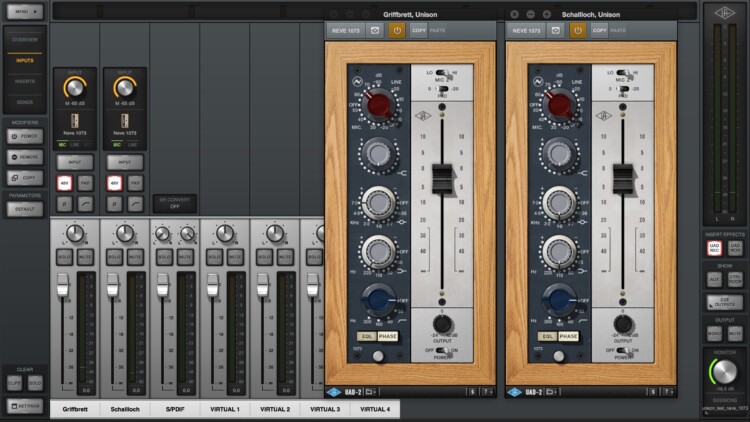Screen dimensions: 750x422
Task: Solo the S/PDIF channel
Action: point(165,257)
